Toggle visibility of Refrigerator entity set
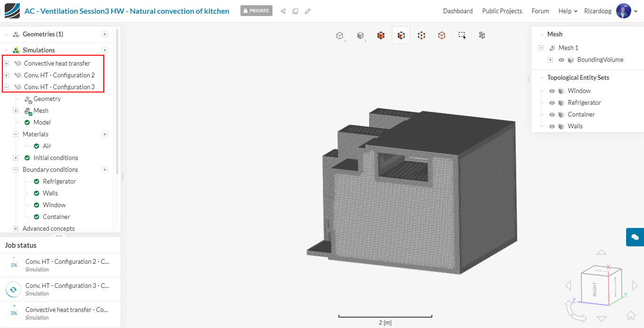The image size is (644, 328). [x=552, y=103]
